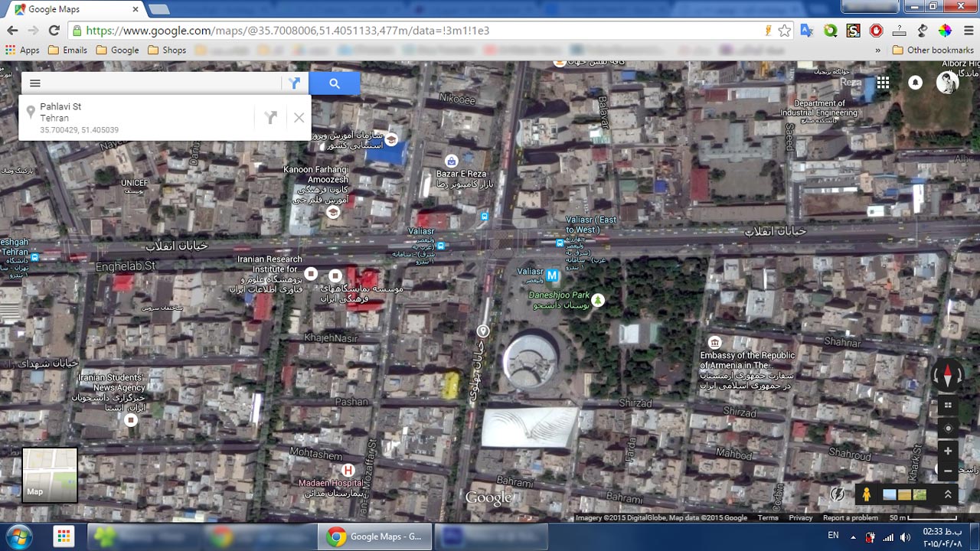The width and height of the screenshot is (980, 551).
Task: Click the Embassy of Armenia marker
Action: tap(714, 342)
